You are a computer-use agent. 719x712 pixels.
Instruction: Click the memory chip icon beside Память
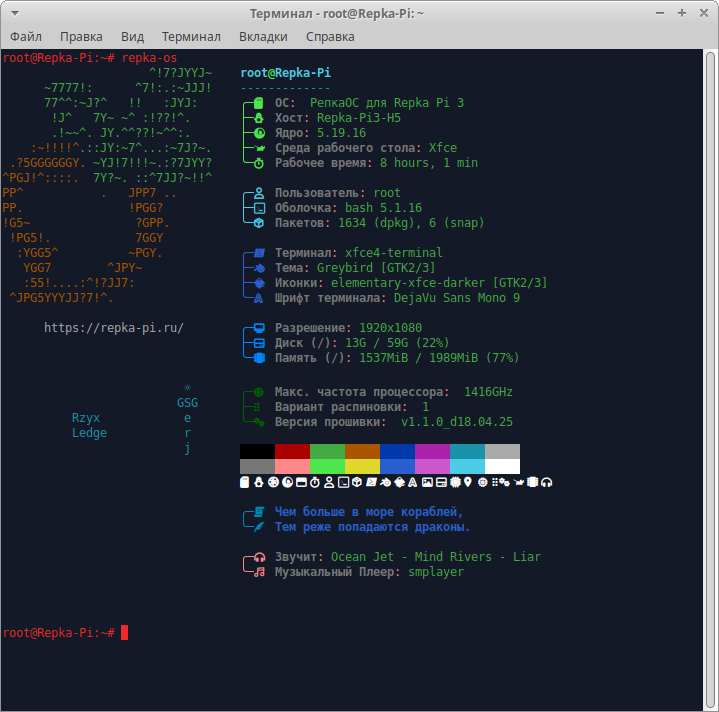coord(260,358)
